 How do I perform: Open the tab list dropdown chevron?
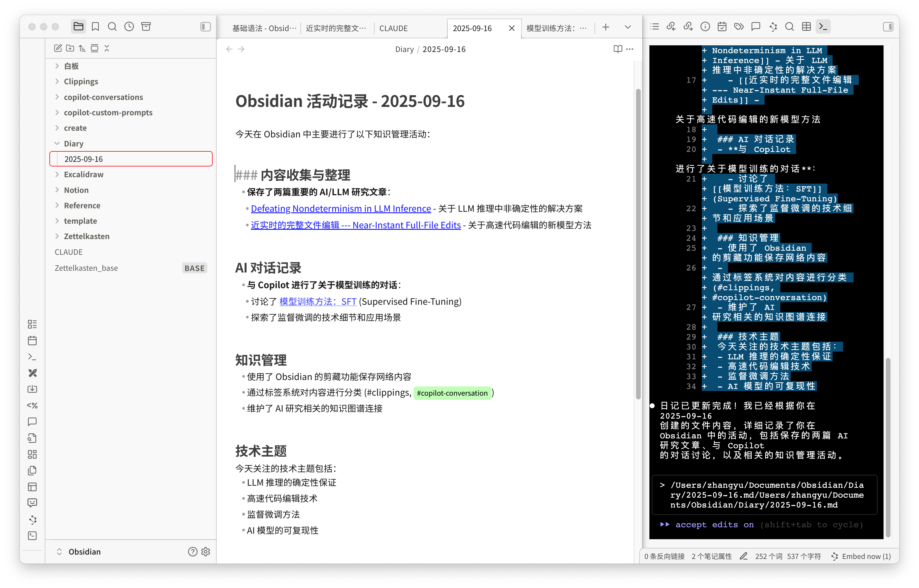[627, 27]
